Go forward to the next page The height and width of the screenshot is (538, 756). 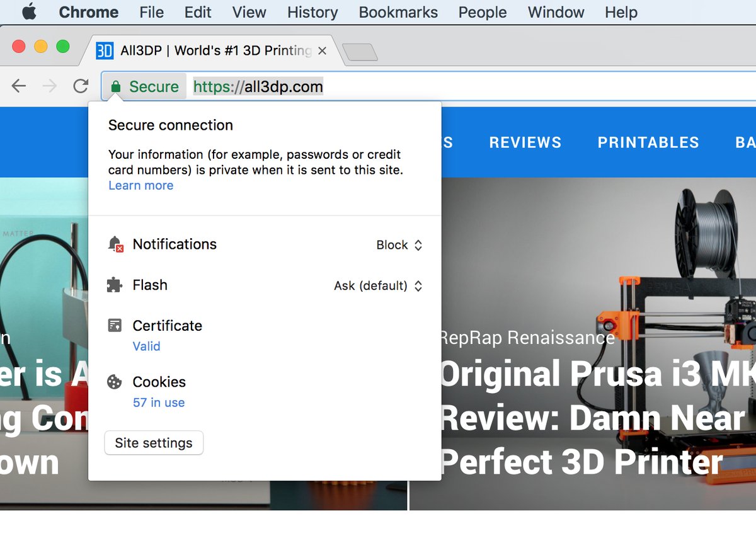pos(50,86)
